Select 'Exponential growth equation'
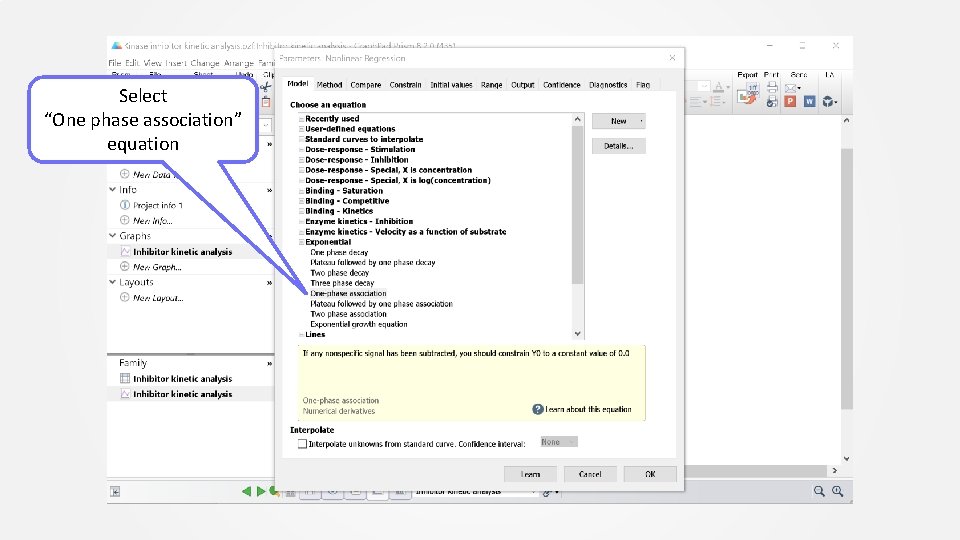Viewport: 960px width, 540px height. 359,325
